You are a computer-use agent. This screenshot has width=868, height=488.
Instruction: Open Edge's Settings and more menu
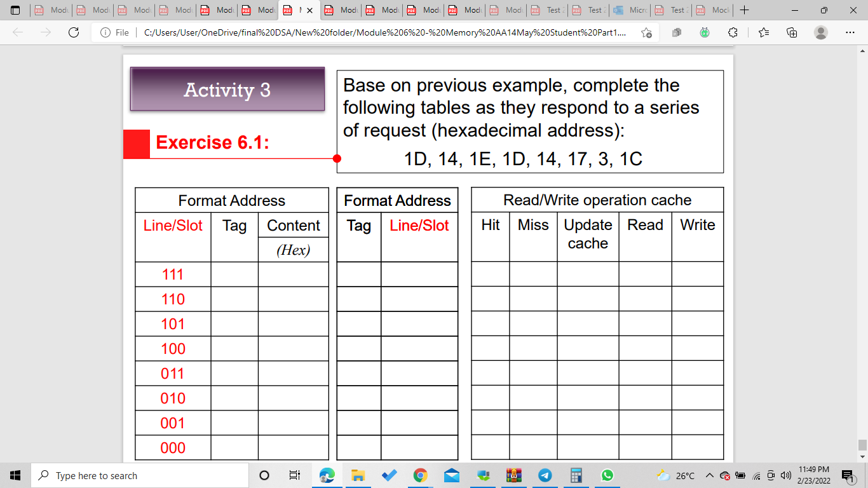(x=850, y=32)
